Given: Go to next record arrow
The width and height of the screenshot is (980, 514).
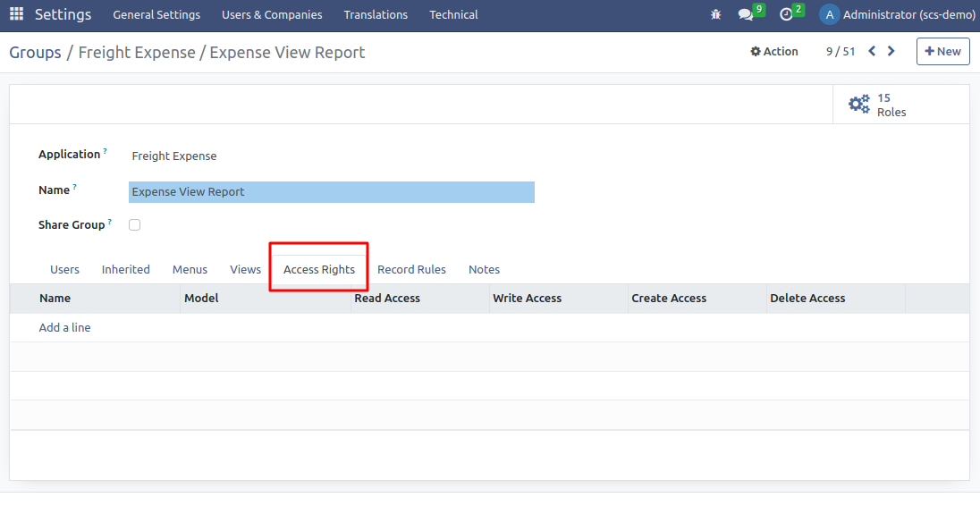Looking at the screenshot, I should (891, 51).
